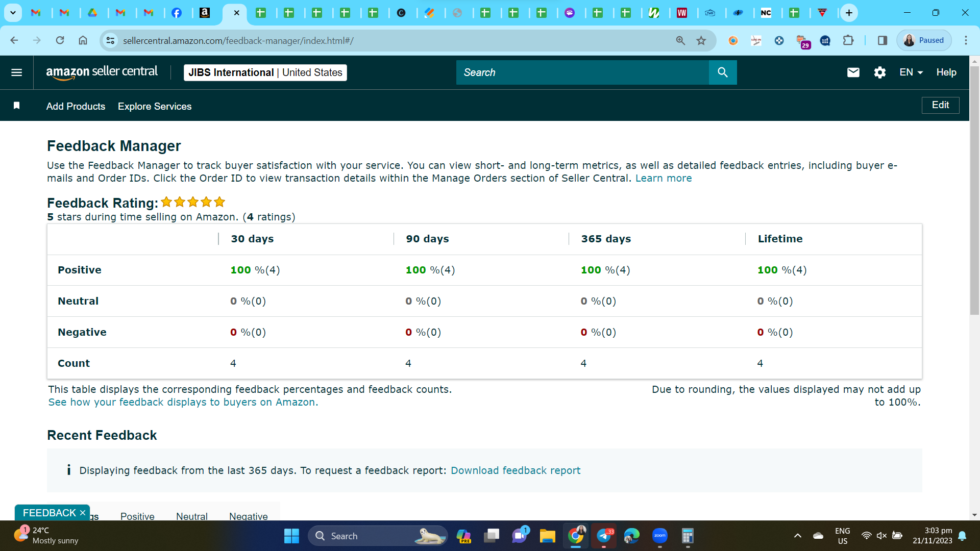This screenshot has height=551, width=980.
Task: Expand the tab search dropdown
Action: 13,13
